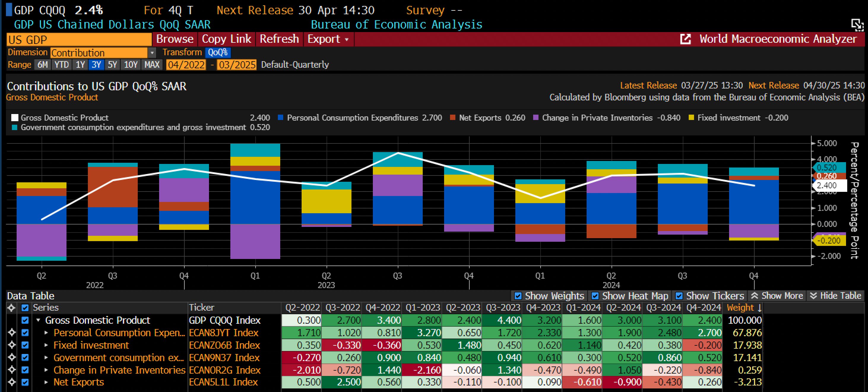This screenshot has width=868, height=392.
Task: Click the Copy Link button
Action: point(226,39)
